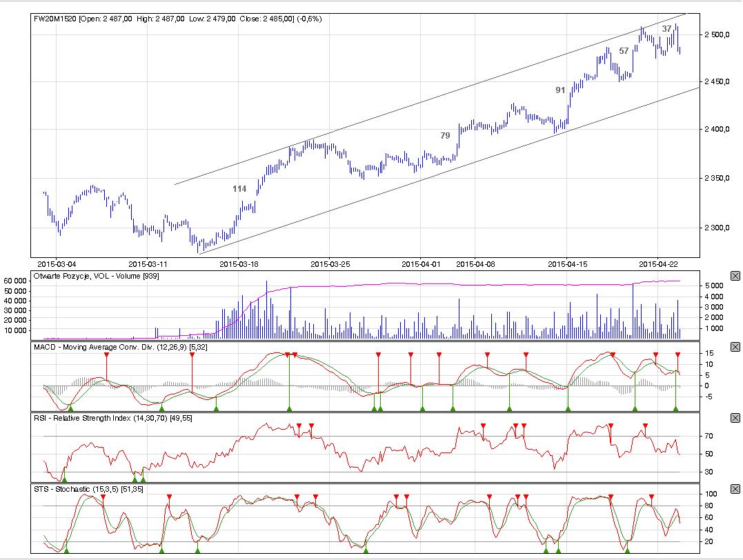Click the 5 000 volume axis value
Viewport: 743px width, 560px height.
tap(714, 286)
